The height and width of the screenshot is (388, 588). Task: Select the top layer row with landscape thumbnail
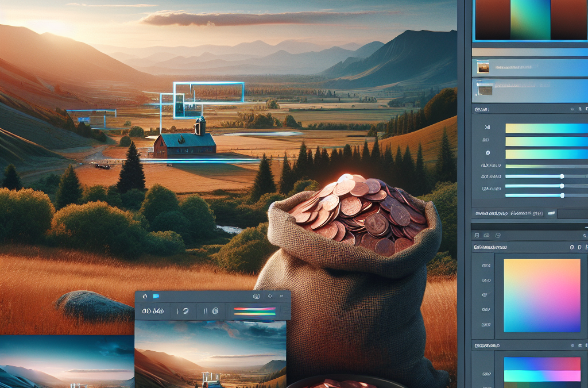tap(529, 68)
